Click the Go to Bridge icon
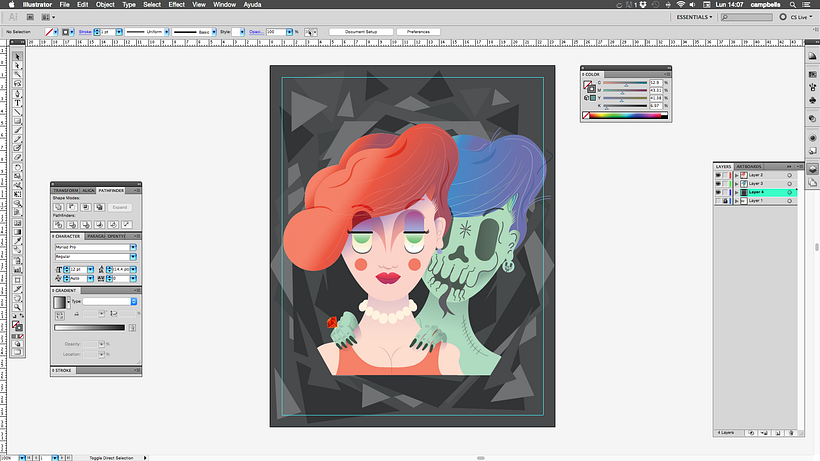This screenshot has width=820, height=461. tap(30, 17)
